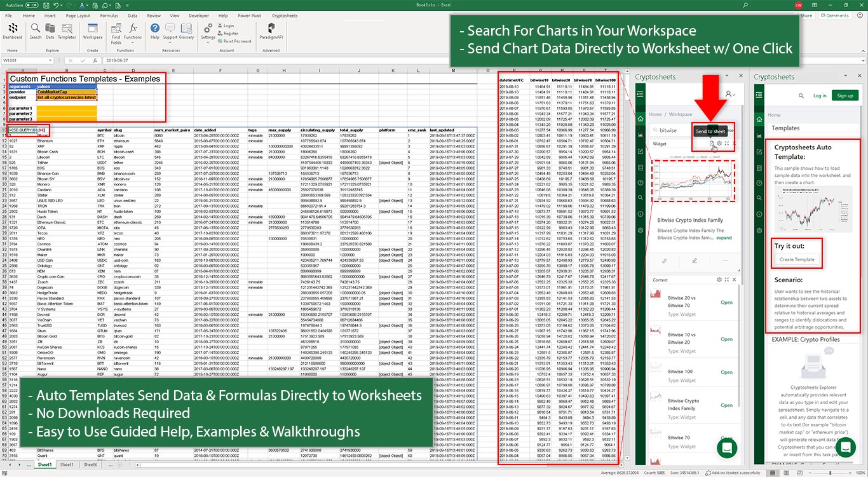The width and height of the screenshot is (868, 488).
Task: Click Reset Password in Account group
Action: (234, 41)
